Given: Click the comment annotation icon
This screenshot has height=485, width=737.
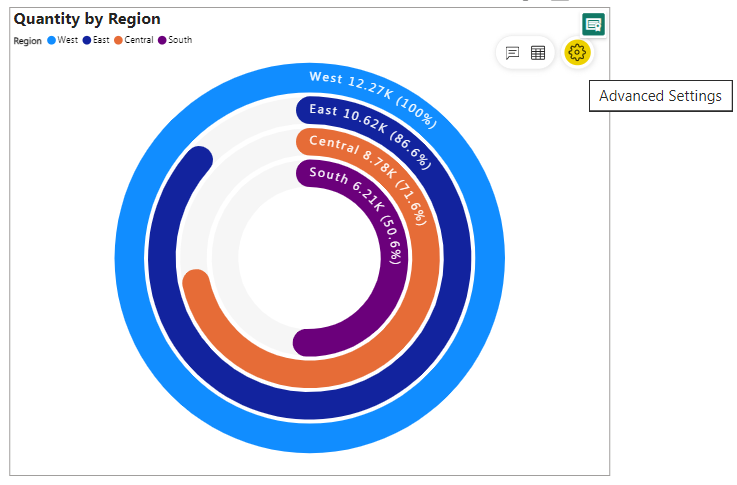Looking at the screenshot, I should point(512,53).
